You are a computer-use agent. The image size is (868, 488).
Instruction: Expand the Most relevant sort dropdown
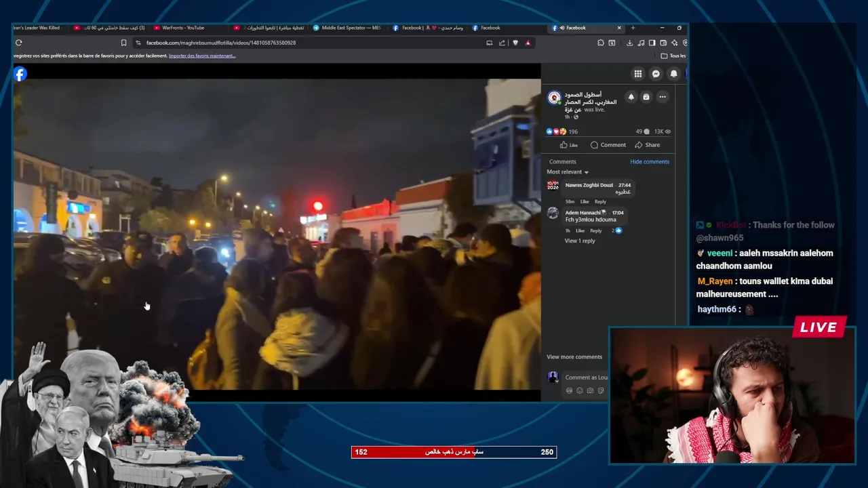(x=568, y=172)
